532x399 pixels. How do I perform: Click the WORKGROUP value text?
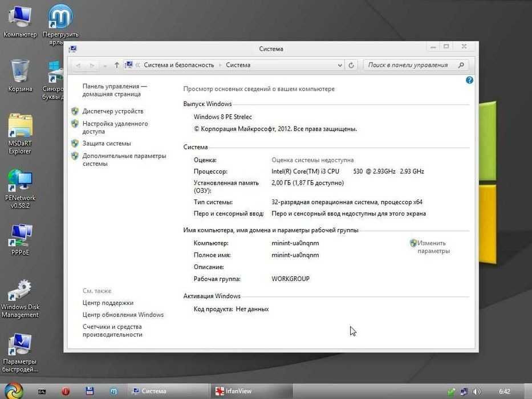(x=290, y=279)
